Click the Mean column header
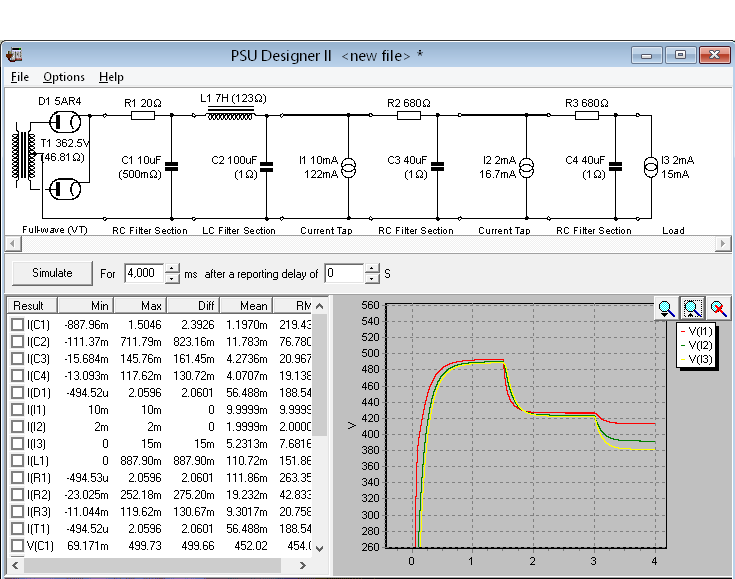 246,306
